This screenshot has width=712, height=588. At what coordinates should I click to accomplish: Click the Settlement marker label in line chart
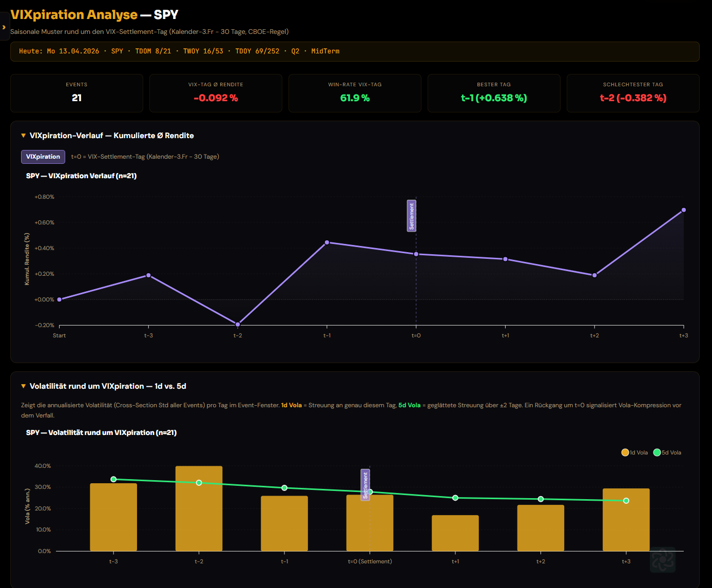click(x=412, y=216)
